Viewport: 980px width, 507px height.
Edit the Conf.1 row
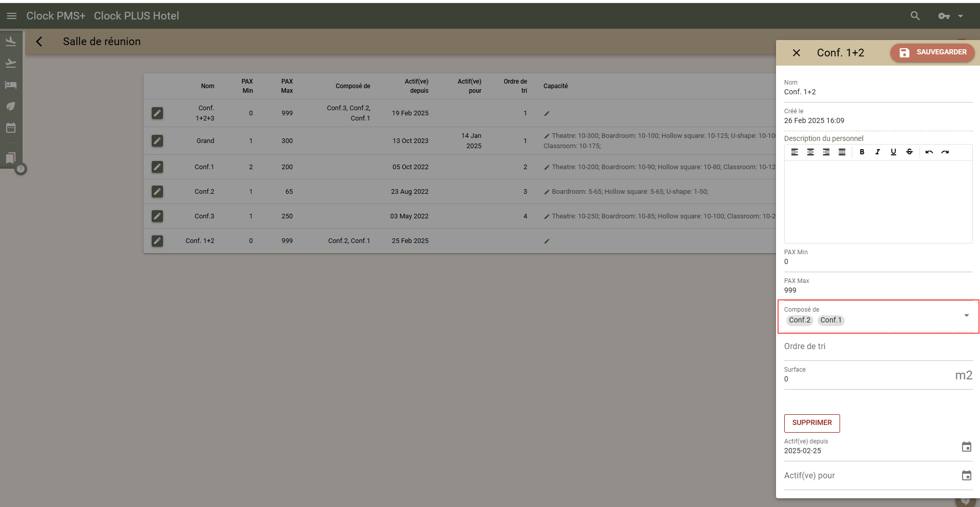(157, 167)
